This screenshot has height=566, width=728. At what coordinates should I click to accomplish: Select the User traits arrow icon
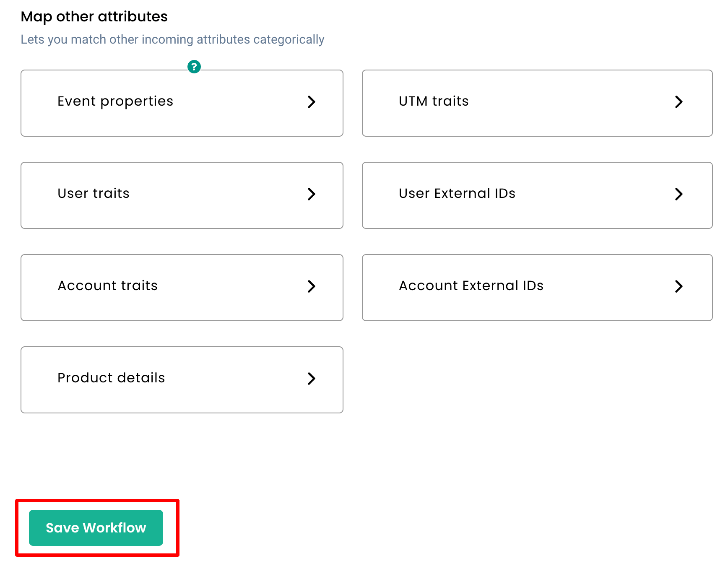pos(312,195)
